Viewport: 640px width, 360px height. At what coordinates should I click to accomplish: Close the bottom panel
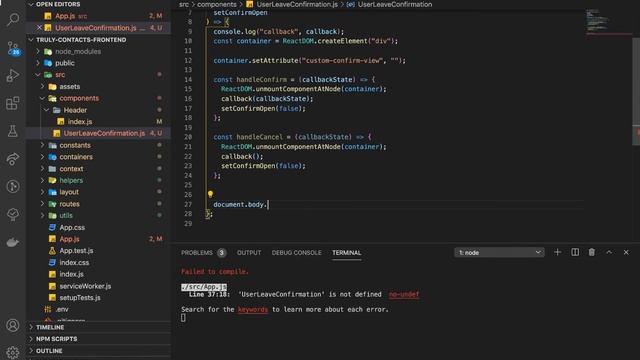tap(626, 252)
